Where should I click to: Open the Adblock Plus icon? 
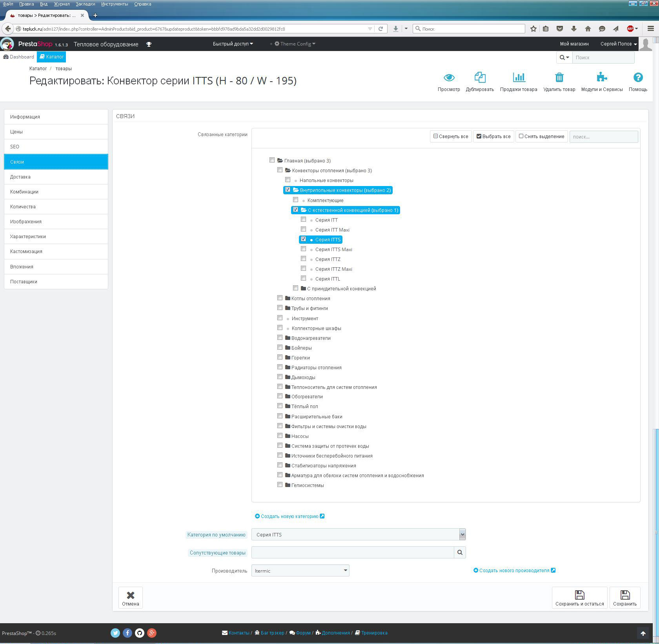point(630,29)
